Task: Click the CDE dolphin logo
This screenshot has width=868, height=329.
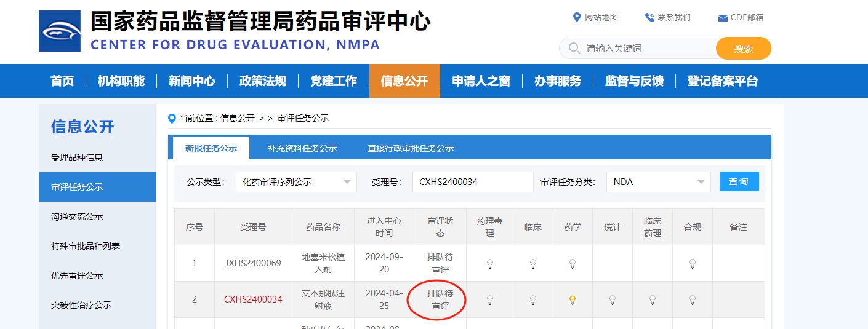Action: [x=60, y=31]
